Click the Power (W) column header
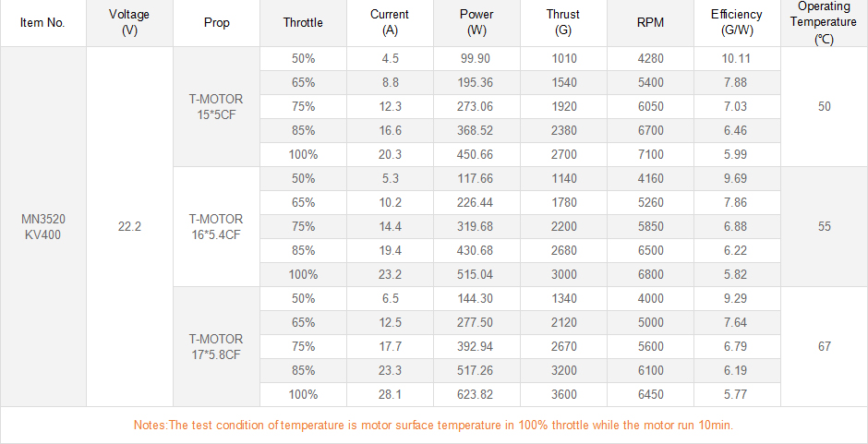The image size is (868, 444). point(476,23)
